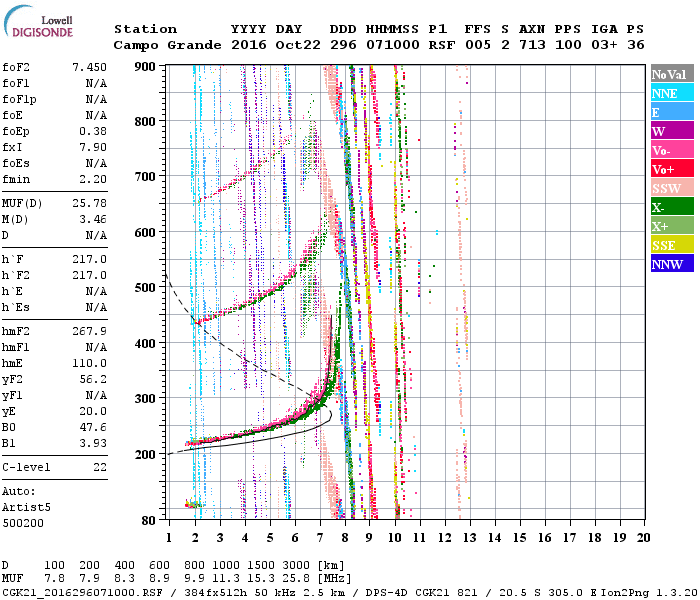Click the fmin value 2.20
Viewport: 700px width, 600px height.
pos(93,179)
